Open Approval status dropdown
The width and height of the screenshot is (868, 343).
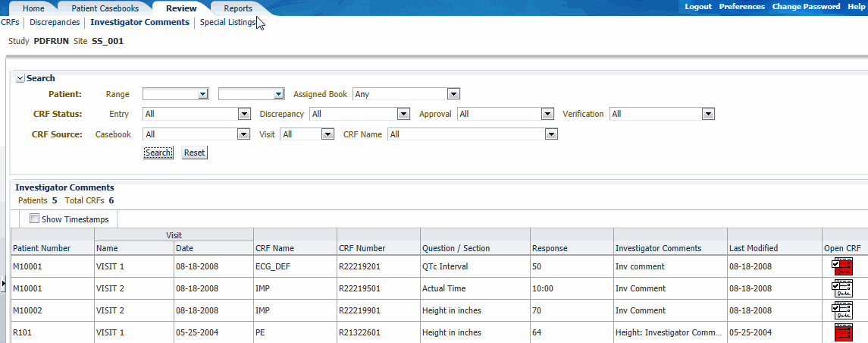click(548, 114)
